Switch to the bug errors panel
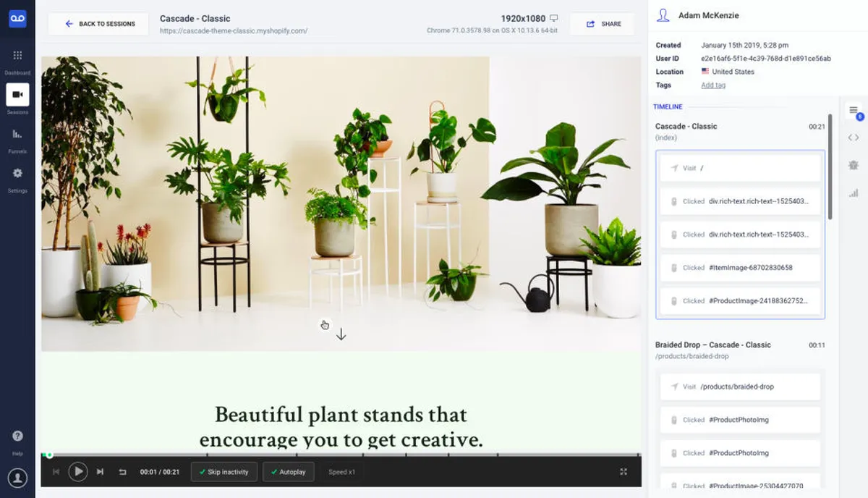The image size is (868, 498). (x=854, y=165)
